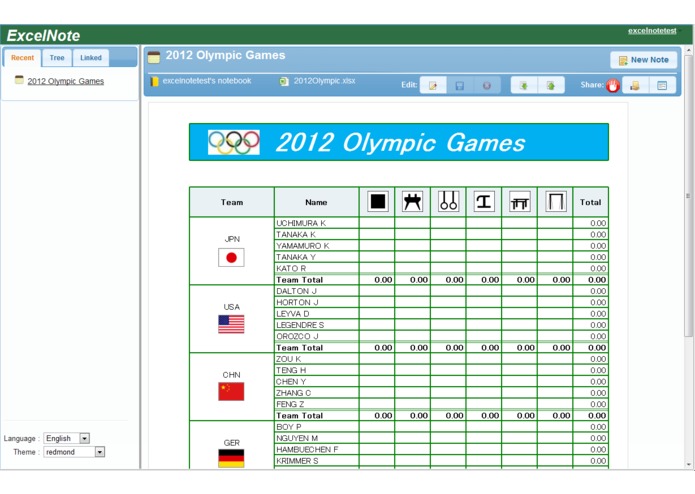695x494 pixels.
Task: Click the pommel horse icon
Action: (x=412, y=202)
